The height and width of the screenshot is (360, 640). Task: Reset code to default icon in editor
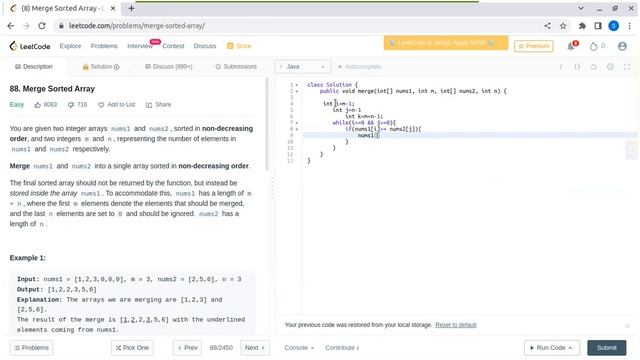(x=593, y=67)
